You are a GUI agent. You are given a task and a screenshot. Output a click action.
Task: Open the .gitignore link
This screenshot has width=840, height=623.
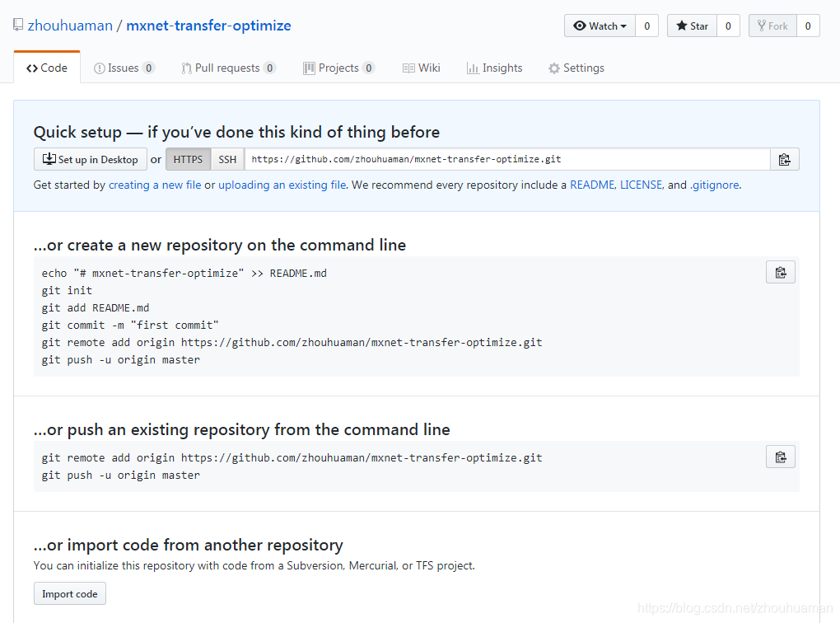tap(715, 185)
